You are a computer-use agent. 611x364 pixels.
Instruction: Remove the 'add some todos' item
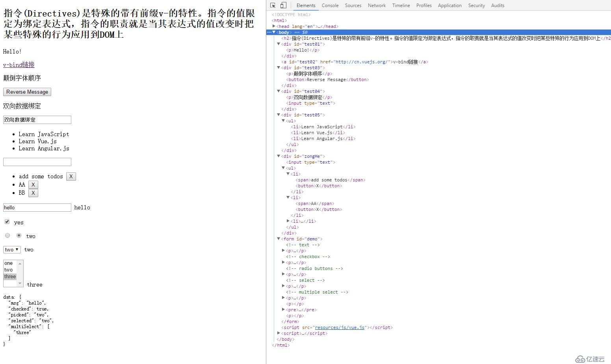pyautogui.click(x=71, y=176)
